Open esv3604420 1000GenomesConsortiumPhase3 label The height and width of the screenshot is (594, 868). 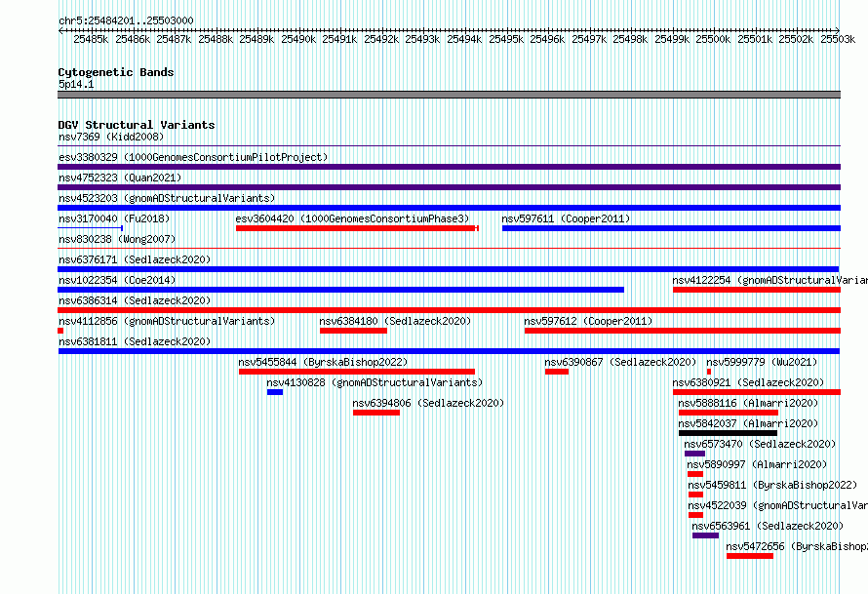tap(353, 218)
